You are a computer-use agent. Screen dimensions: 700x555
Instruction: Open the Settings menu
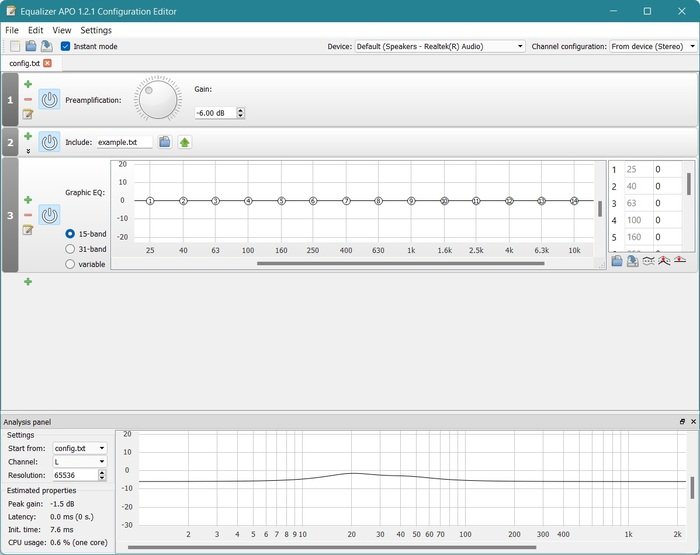point(96,30)
